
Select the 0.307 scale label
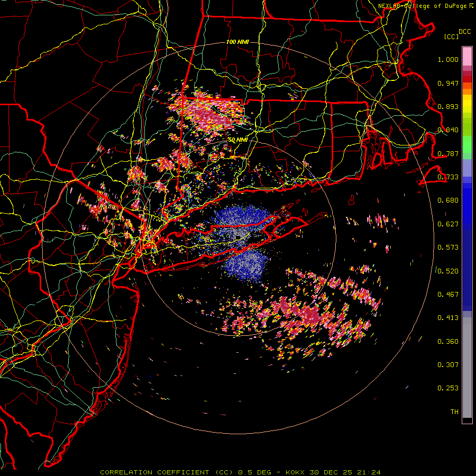(x=448, y=365)
